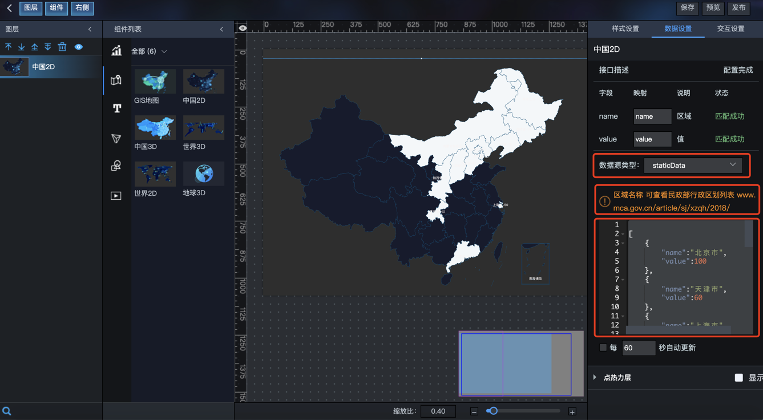Open the relation graph category icon
This screenshot has width=764, height=420.
click(116, 139)
